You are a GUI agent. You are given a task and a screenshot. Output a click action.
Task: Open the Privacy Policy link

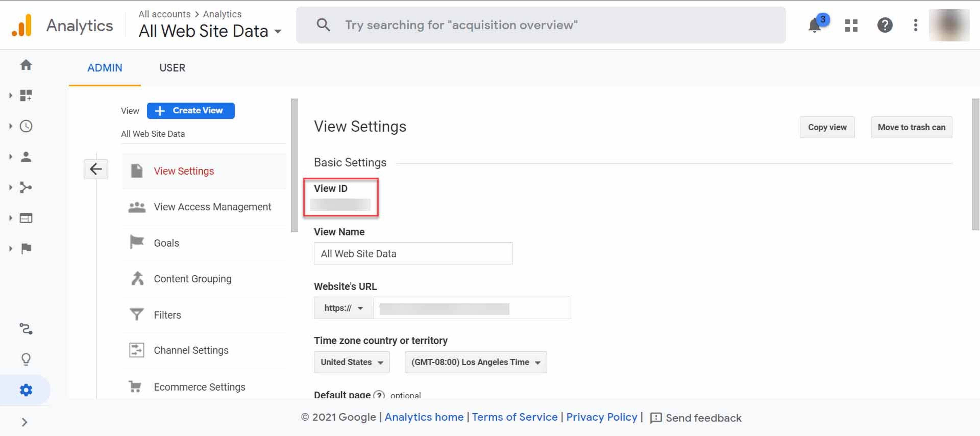602,417
